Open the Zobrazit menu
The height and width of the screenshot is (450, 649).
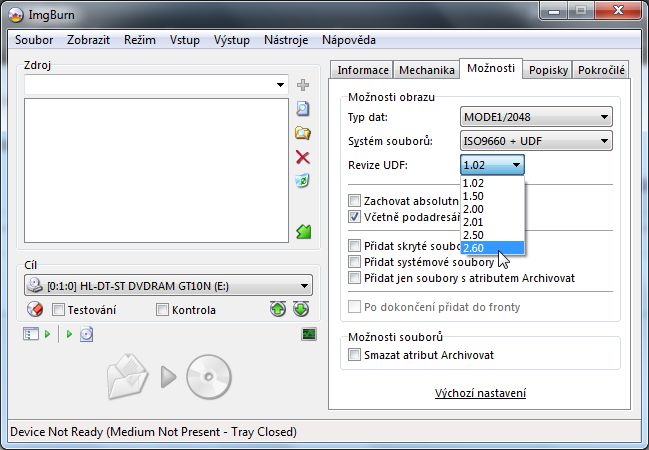pos(88,40)
